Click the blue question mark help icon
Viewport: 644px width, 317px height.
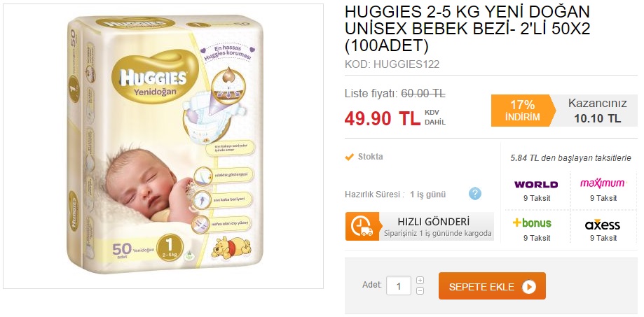coord(475,194)
